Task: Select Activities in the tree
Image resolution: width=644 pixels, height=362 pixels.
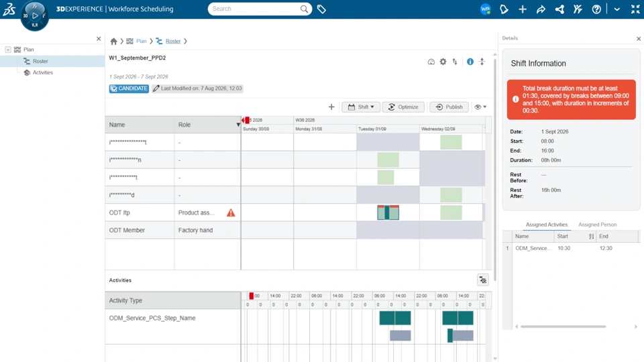Action: coord(43,72)
